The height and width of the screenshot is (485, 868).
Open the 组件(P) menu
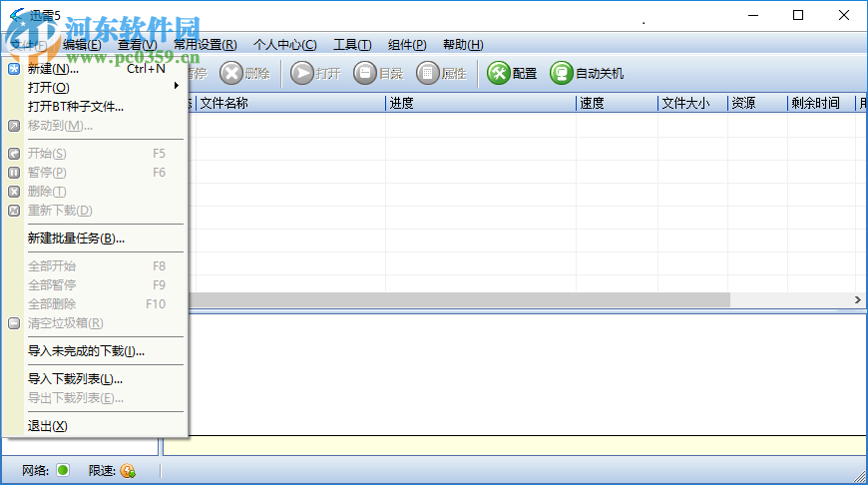[x=407, y=45]
